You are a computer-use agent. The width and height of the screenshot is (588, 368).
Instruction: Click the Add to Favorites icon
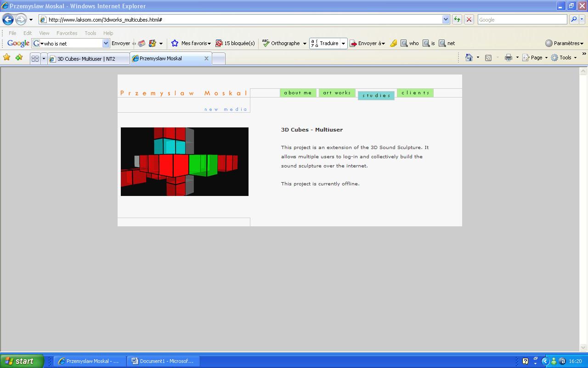click(19, 57)
